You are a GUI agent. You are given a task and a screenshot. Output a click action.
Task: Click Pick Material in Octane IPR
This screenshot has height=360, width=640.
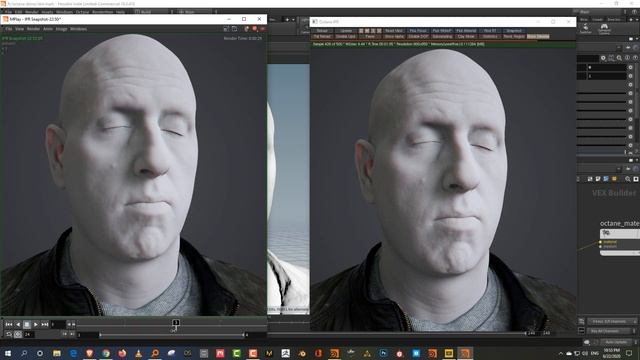pos(466,31)
